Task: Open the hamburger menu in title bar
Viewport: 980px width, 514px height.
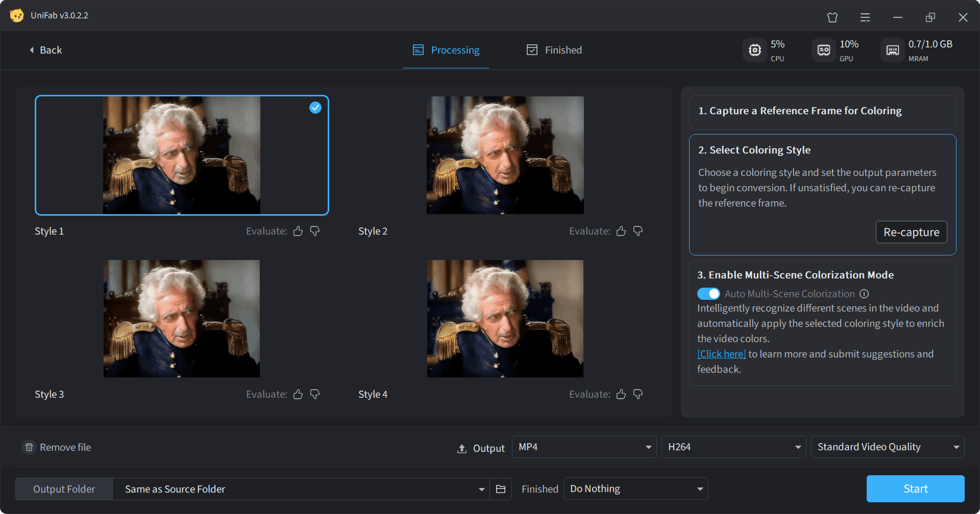Action: click(x=865, y=17)
